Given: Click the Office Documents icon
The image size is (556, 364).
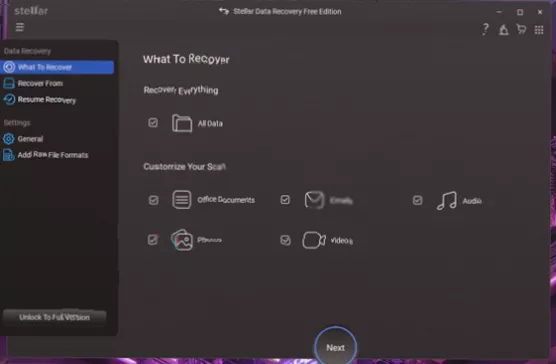Looking at the screenshot, I should pyautogui.click(x=182, y=200).
